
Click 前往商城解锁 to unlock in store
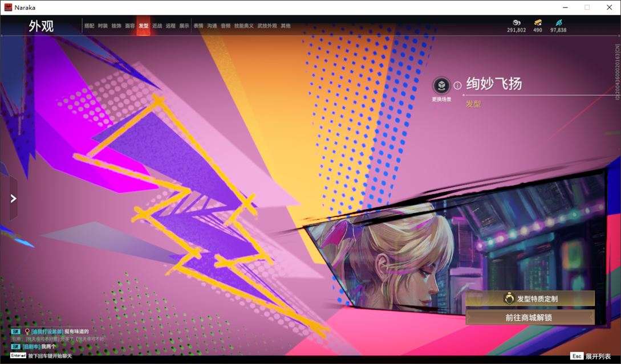530,317
